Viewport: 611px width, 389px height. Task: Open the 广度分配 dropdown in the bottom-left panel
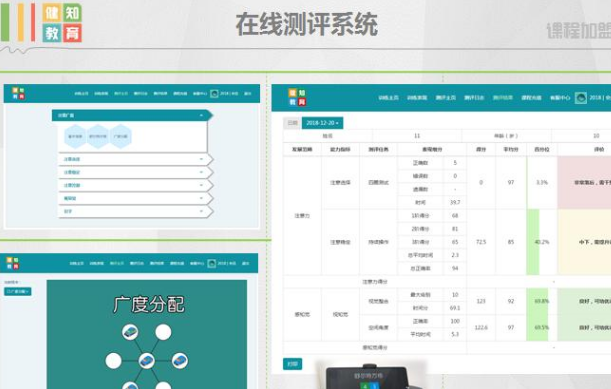coord(18,292)
